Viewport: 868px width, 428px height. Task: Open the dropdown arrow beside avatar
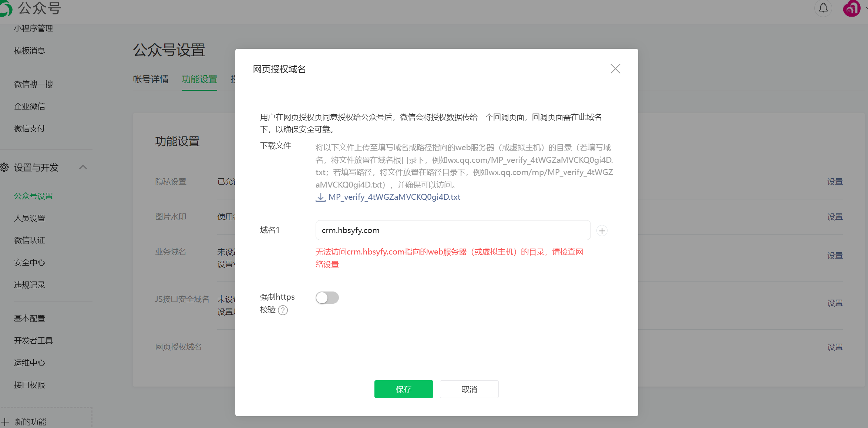(866, 9)
